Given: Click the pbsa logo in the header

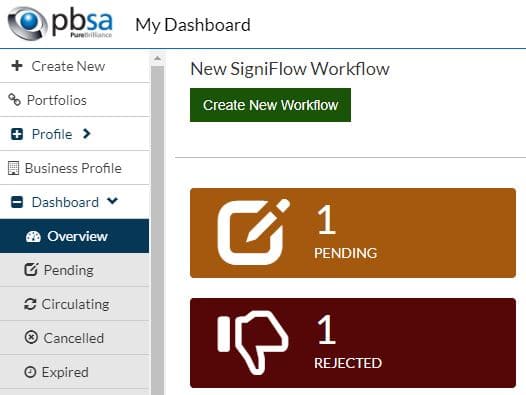Looking at the screenshot, I should point(60,23).
